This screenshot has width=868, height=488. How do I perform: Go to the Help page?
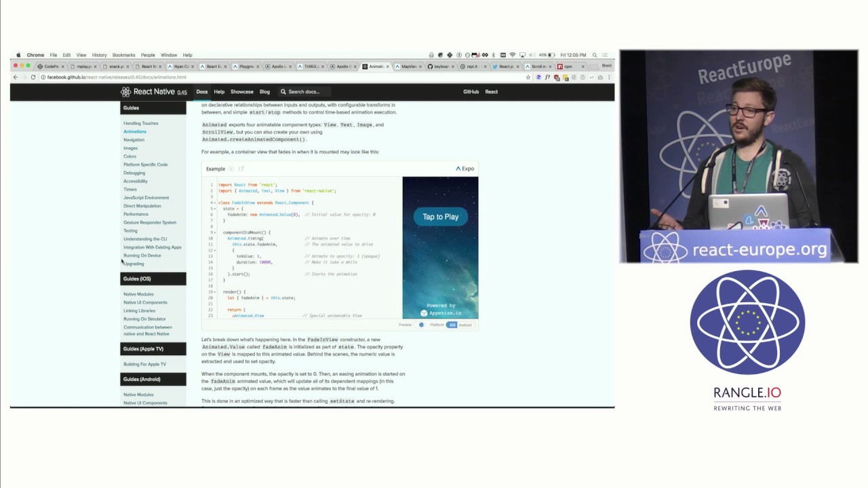219,91
